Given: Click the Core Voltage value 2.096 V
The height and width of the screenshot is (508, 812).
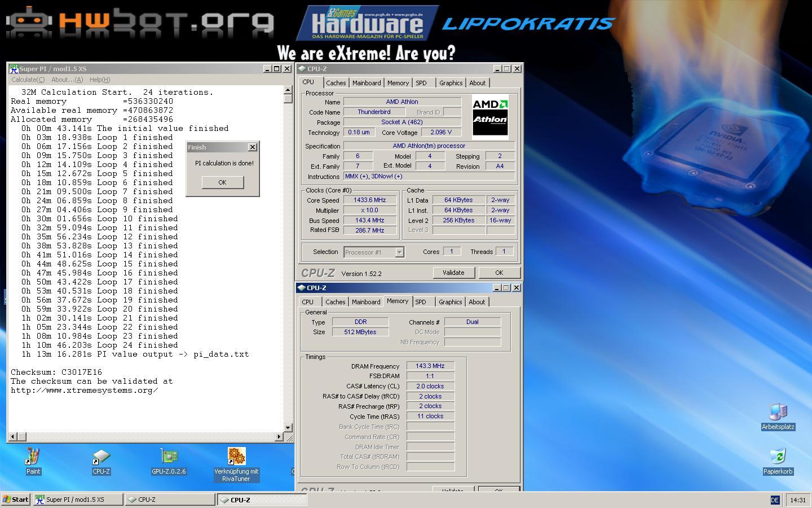Looking at the screenshot, I should pyautogui.click(x=441, y=133).
